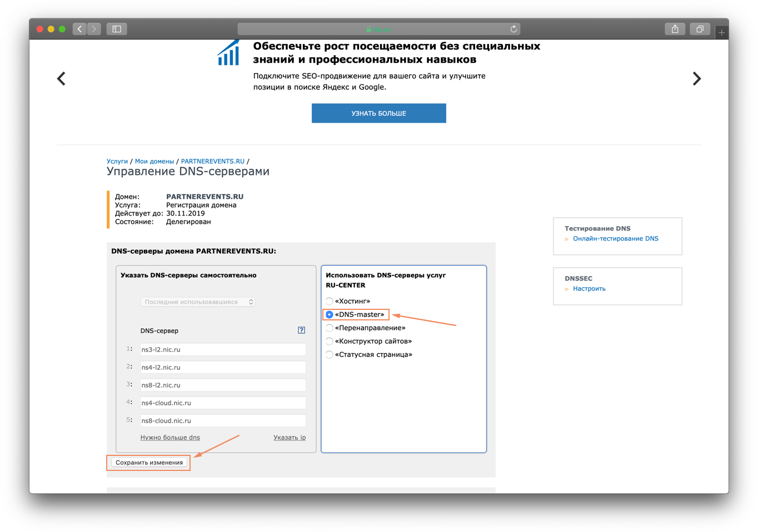
Task: Click DNS field with ns4-l2.nic.ru
Action: pos(223,367)
